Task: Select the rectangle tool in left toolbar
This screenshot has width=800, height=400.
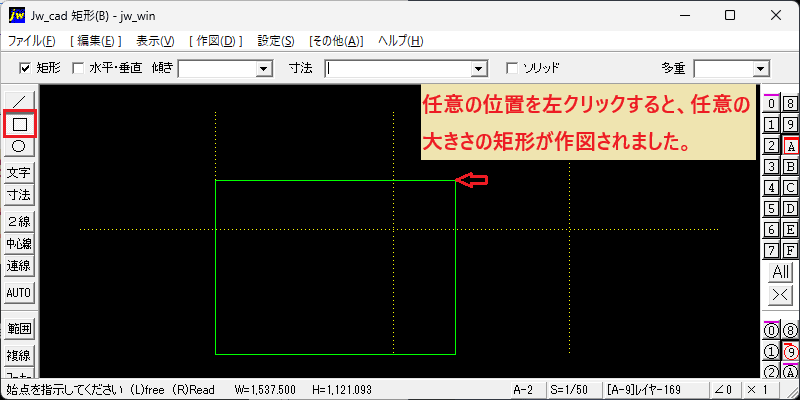Action: pos(19,123)
